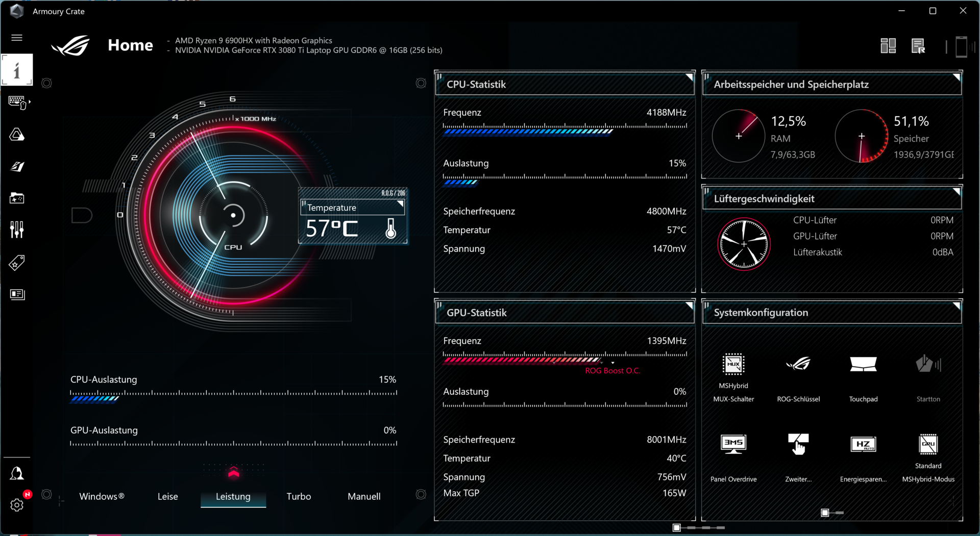
Task: Click the fan speed wheel graphic
Action: pyautogui.click(x=744, y=244)
